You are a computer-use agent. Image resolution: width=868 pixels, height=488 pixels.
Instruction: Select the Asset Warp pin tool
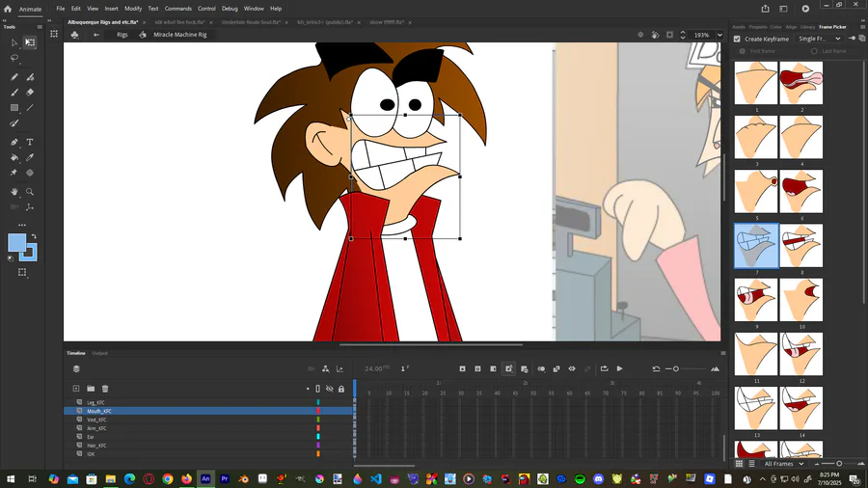[x=14, y=173]
